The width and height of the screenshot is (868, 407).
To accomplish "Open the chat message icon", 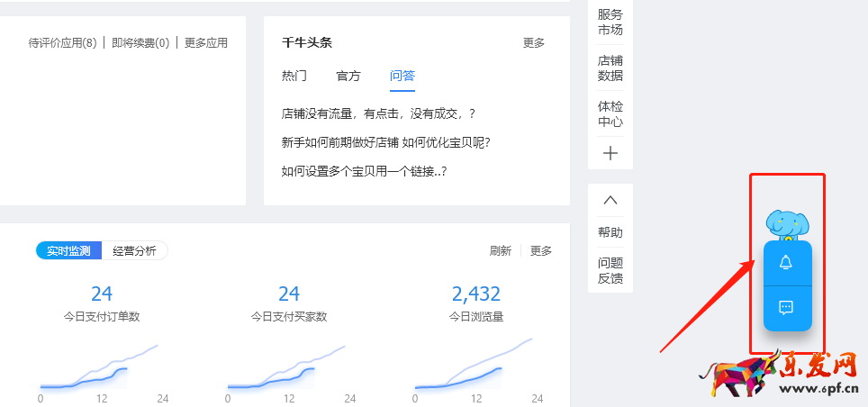I will point(786,307).
